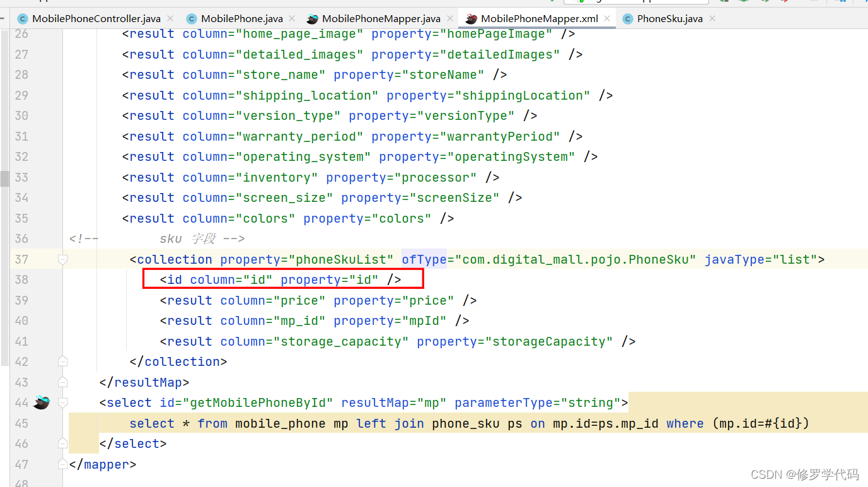Switch to MobilePhoneController.java tab
Viewport: 868px width, 487px height.
(96, 19)
